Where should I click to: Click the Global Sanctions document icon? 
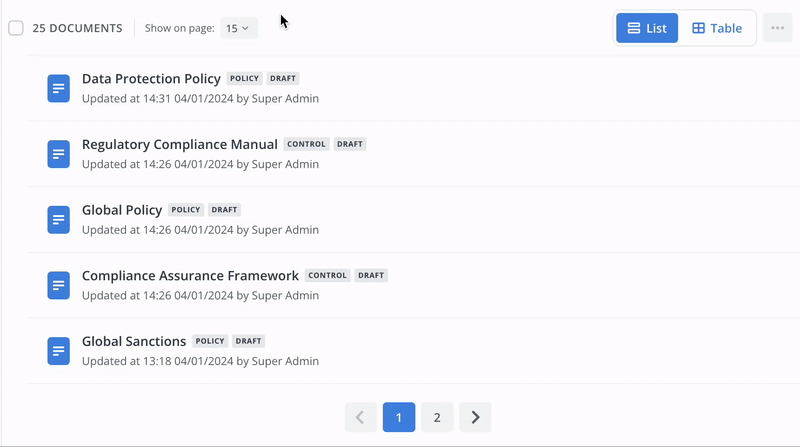click(59, 351)
